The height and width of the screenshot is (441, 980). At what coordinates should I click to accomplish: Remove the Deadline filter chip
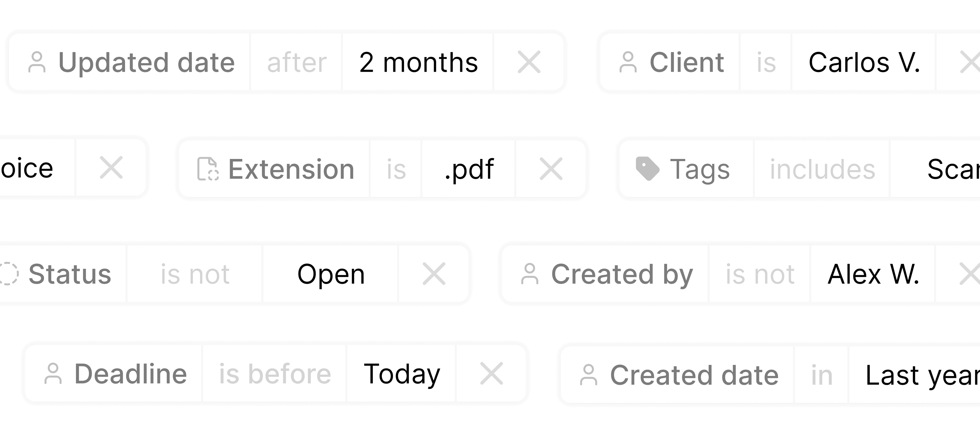click(492, 374)
